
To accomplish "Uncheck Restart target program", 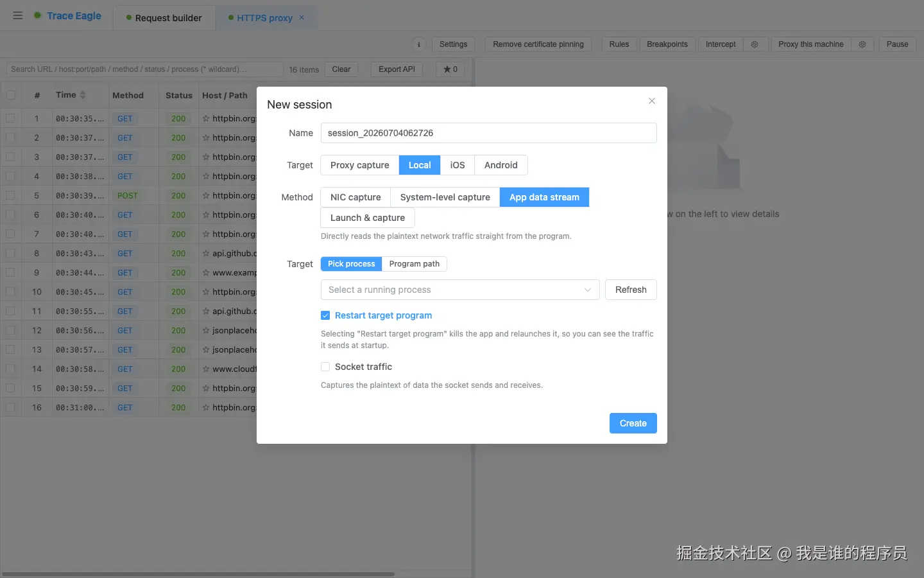I will point(325,315).
